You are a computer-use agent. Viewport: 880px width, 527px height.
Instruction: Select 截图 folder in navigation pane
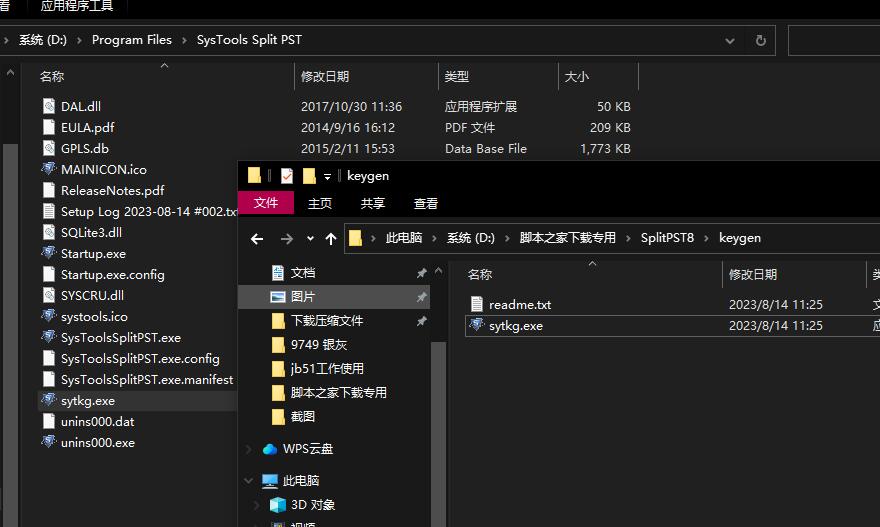tap(294, 417)
